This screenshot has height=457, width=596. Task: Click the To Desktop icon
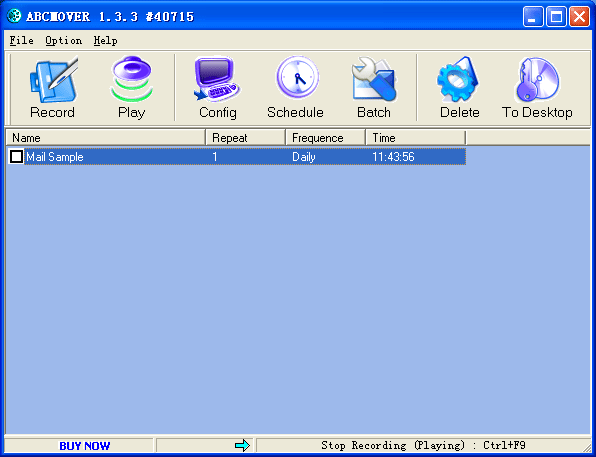pyautogui.click(x=537, y=79)
